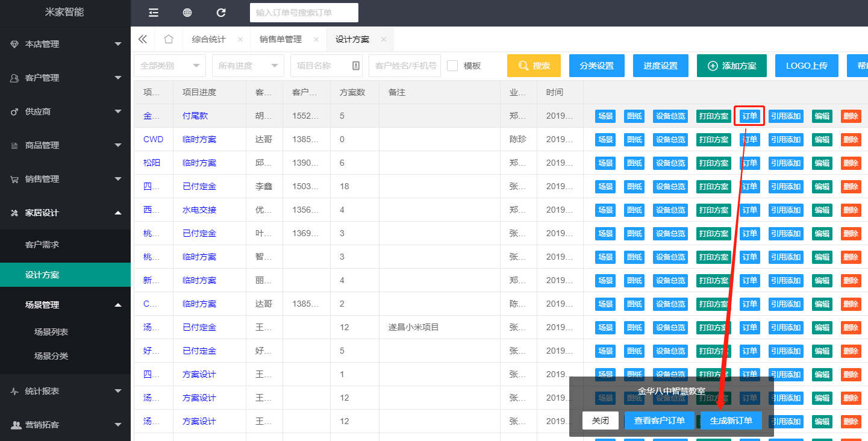Click 设备总览 in the 水电交接 row
This screenshot has height=441, width=868.
click(670, 210)
